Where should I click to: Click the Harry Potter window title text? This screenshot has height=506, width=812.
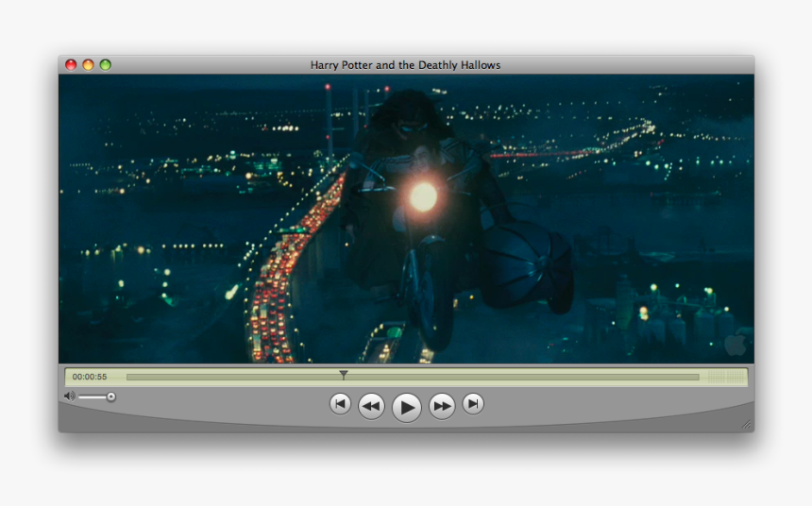pyautogui.click(x=405, y=65)
